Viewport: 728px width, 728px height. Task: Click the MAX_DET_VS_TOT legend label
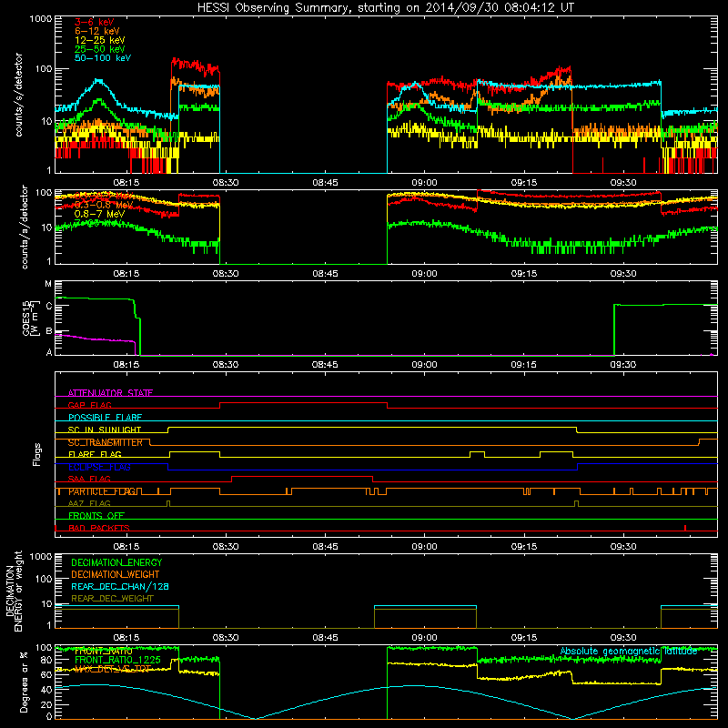pos(113,669)
